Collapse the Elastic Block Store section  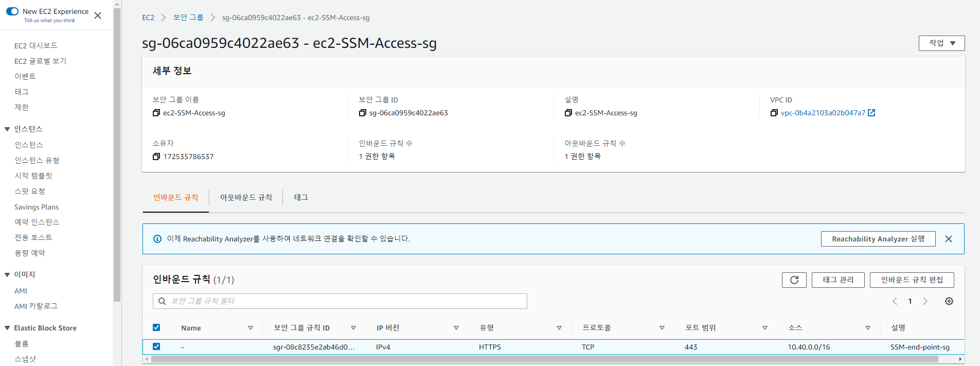pos(7,328)
